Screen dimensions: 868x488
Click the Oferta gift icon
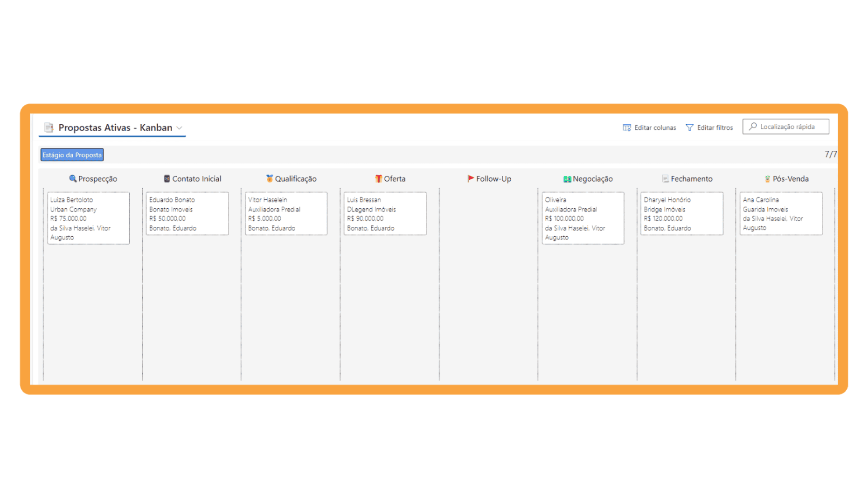click(x=378, y=178)
